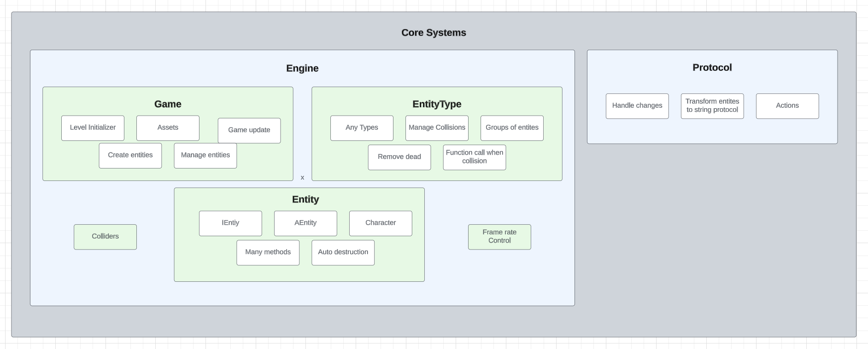Click the Many methods box

tap(268, 253)
